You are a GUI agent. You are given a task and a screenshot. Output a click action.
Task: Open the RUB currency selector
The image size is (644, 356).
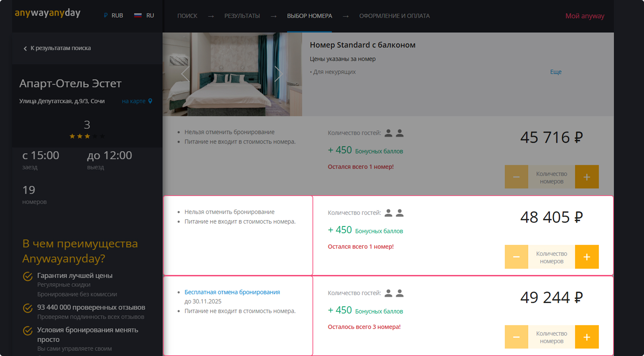coord(114,16)
